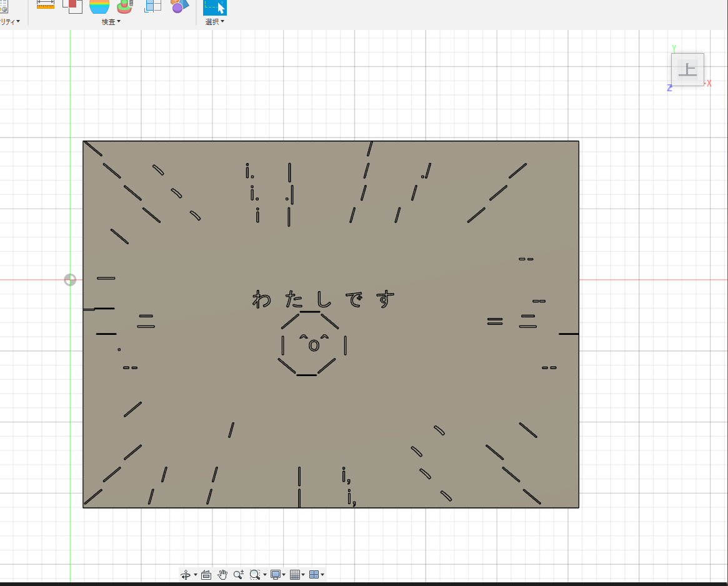Expand the Orbit tool dropdown arrow

(196, 574)
